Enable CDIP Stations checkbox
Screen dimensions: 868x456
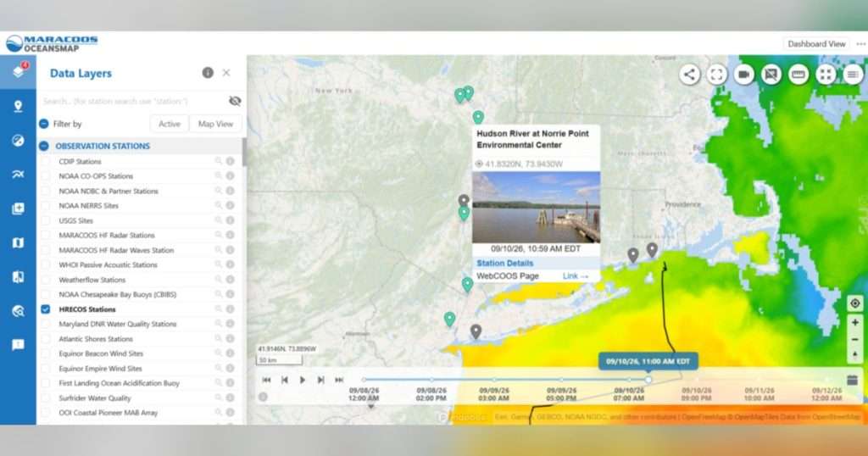pos(46,161)
